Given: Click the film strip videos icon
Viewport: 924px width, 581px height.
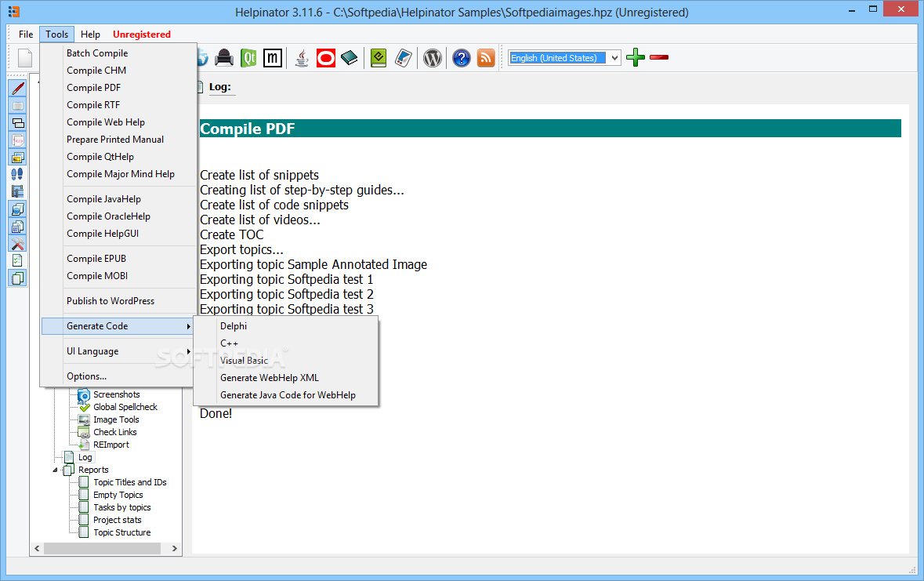Looking at the screenshot, I should point(18,191).
